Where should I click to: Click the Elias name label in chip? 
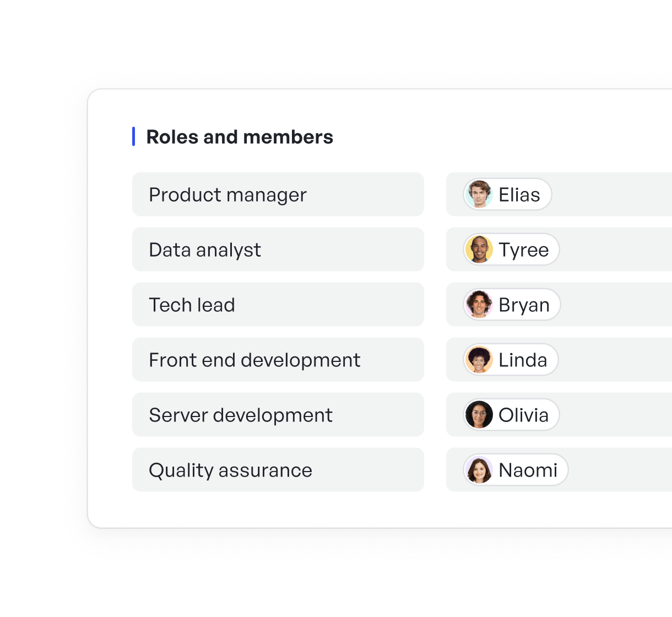point(519,195)
